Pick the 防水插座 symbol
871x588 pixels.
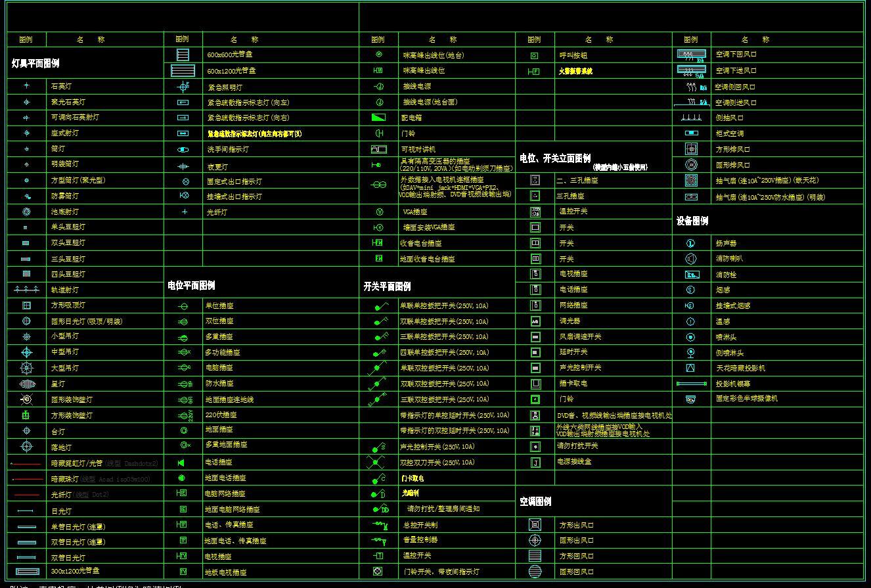[x=185, y=384]
